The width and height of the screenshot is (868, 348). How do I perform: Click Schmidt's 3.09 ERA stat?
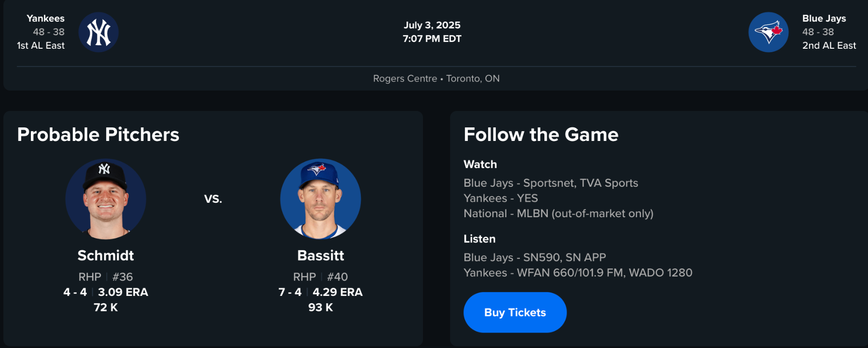123,292
